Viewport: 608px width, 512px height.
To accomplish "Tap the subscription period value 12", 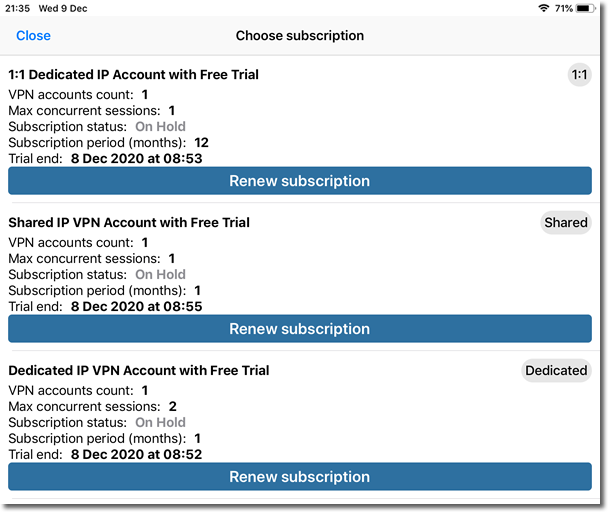I will (x=201, y=142).
